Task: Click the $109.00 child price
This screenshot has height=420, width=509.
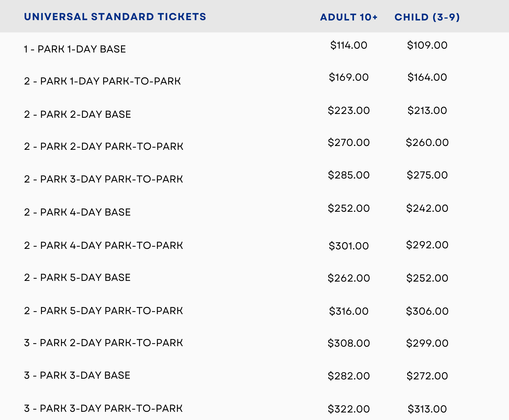Action: coord(427,45)
